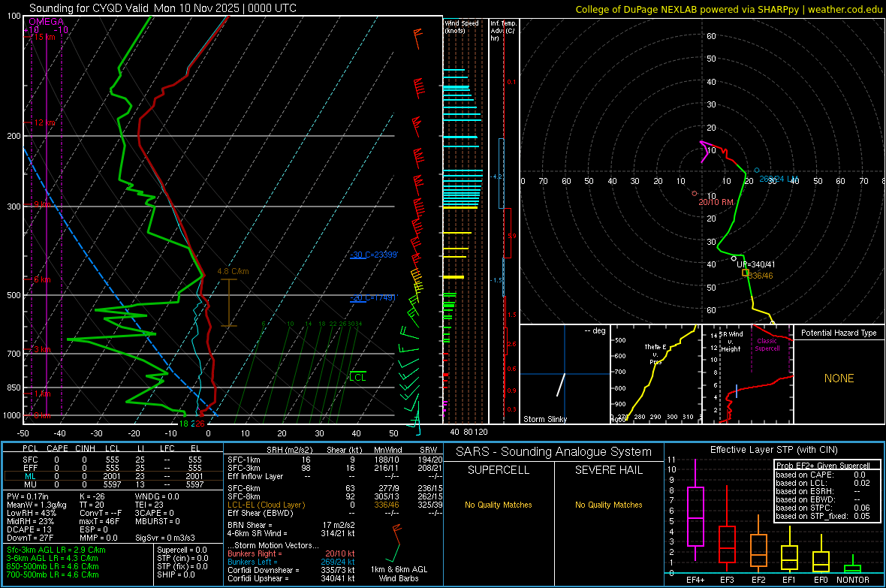The height and width of the screenshot is (588, 886).
Task: Click the 4.8 C/km lapse rate bracket
Action: click(x=228, y=302)
